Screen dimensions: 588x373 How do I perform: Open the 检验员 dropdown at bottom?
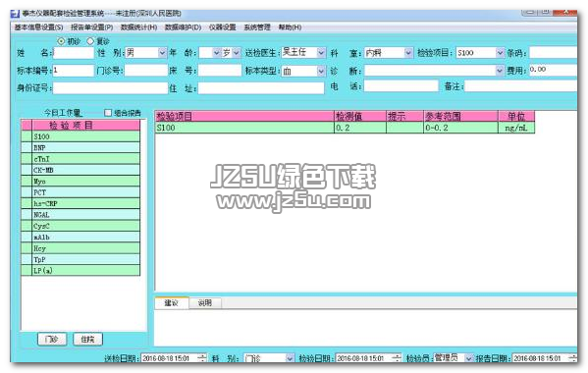[x=468, y=358]
